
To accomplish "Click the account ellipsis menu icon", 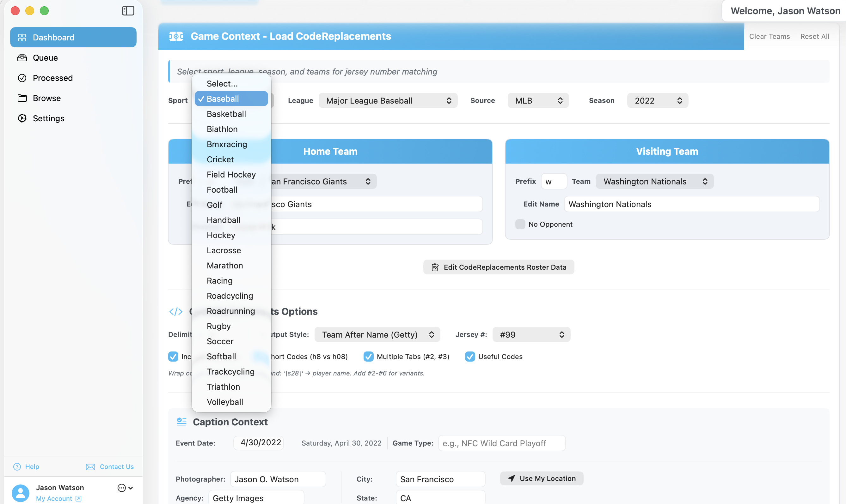I will pyautogui.click(x=122, y=488).
